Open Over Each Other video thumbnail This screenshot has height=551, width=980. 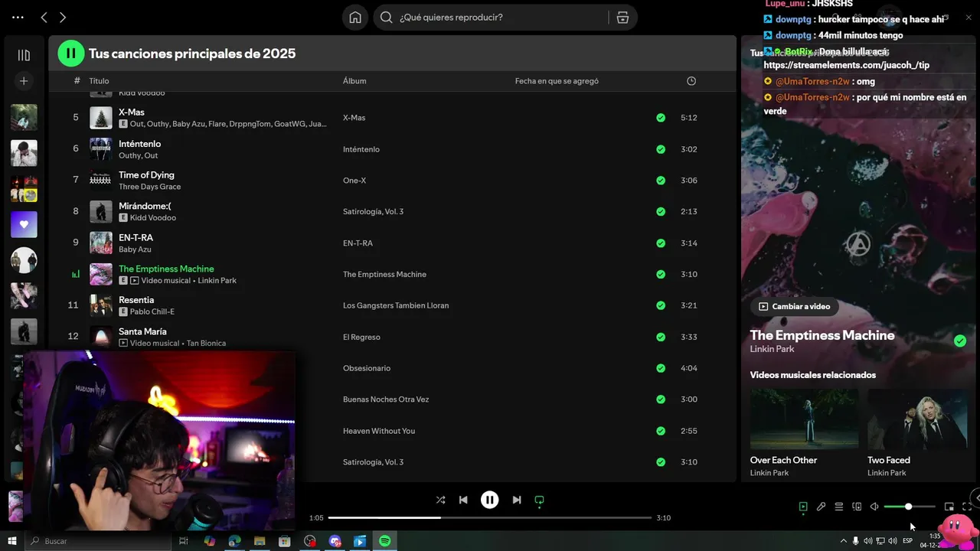pyautogui.click(x=804, y=419)
